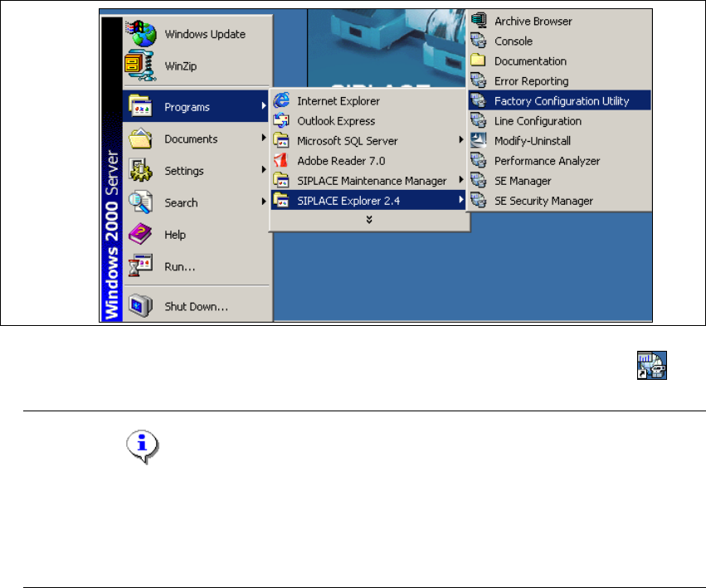Image resolution: width=706 pixels, height=588 pixels.
Task: Click the Console icon
Action: [479, 41]
